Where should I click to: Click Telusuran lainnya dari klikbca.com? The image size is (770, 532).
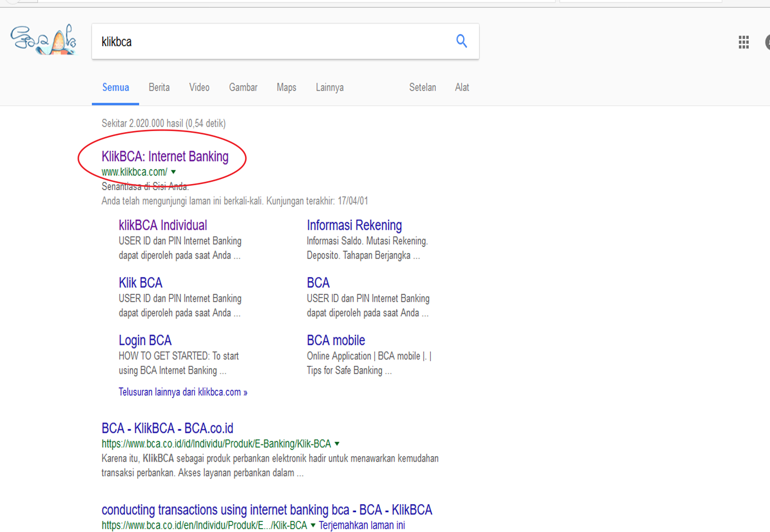click(183, 392)
